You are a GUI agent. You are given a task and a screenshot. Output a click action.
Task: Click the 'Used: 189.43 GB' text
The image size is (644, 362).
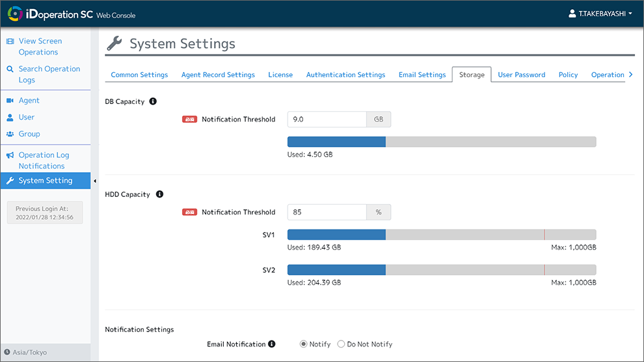pyautogui.click(x=314, y=248)
